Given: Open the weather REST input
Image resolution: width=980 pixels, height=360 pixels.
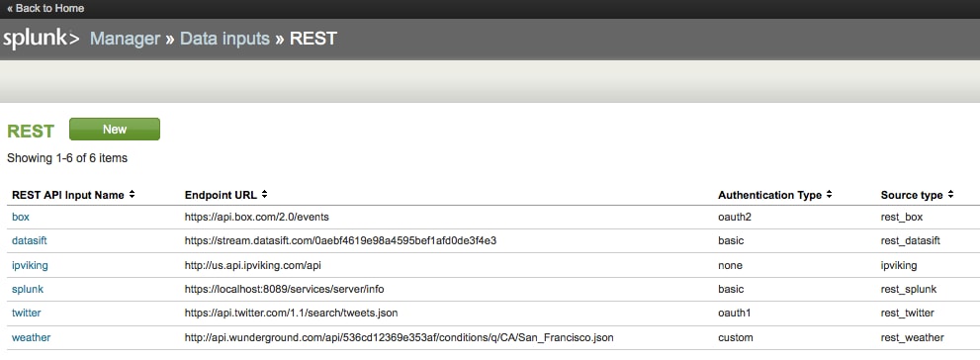Looking at the screenshot, I should [x=32, y=337].
